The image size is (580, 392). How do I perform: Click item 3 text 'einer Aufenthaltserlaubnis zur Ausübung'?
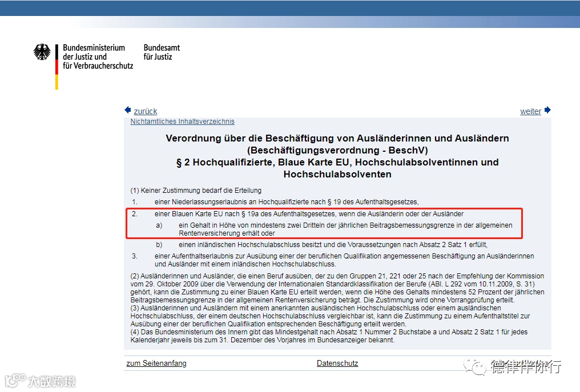tap(344, 260)
